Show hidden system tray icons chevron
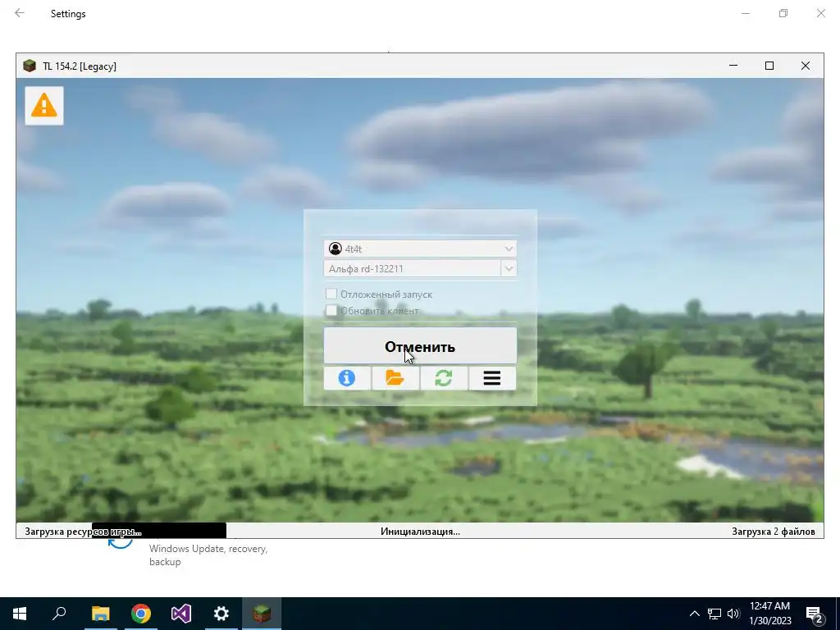The image size is (840, 630). click(x=694, y=614)
